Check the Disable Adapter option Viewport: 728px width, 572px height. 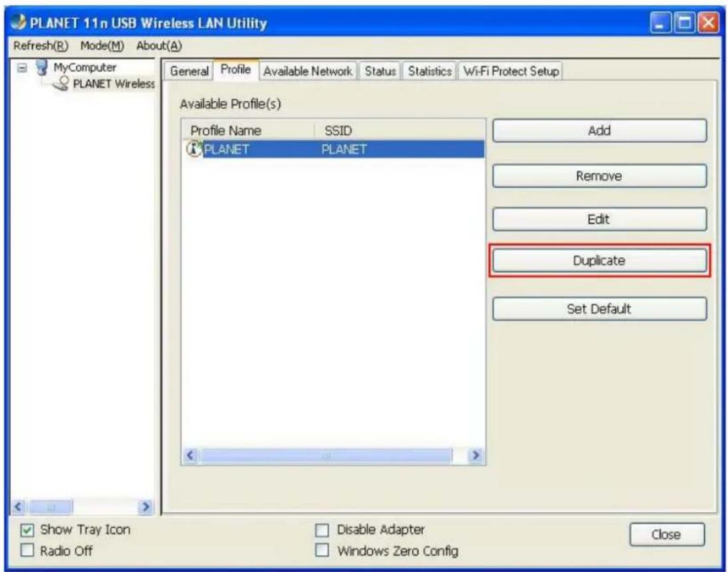tap(322, 529)
